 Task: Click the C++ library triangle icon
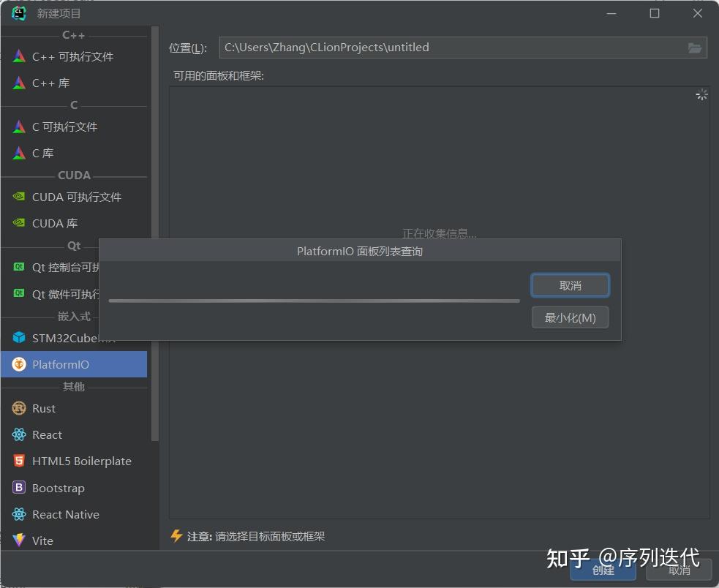coord(19,83)
